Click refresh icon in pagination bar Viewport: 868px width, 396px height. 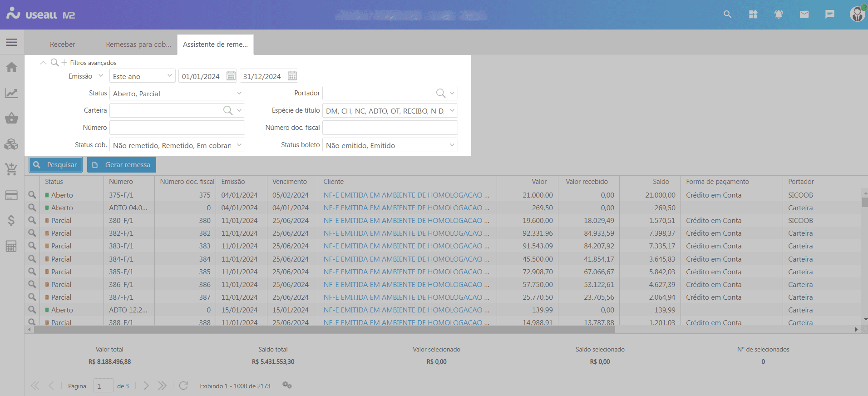point(183,386)
